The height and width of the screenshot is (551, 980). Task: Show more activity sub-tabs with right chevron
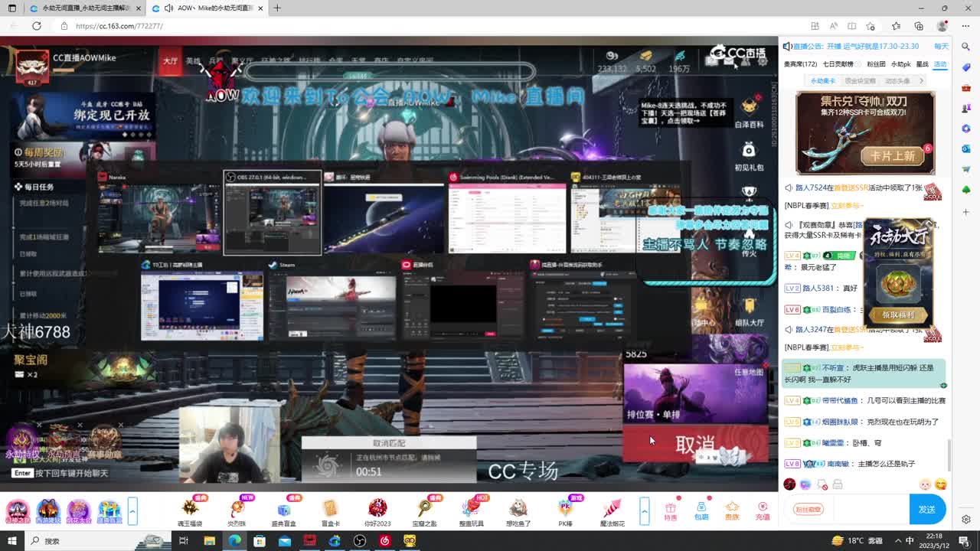coord(921,80)
